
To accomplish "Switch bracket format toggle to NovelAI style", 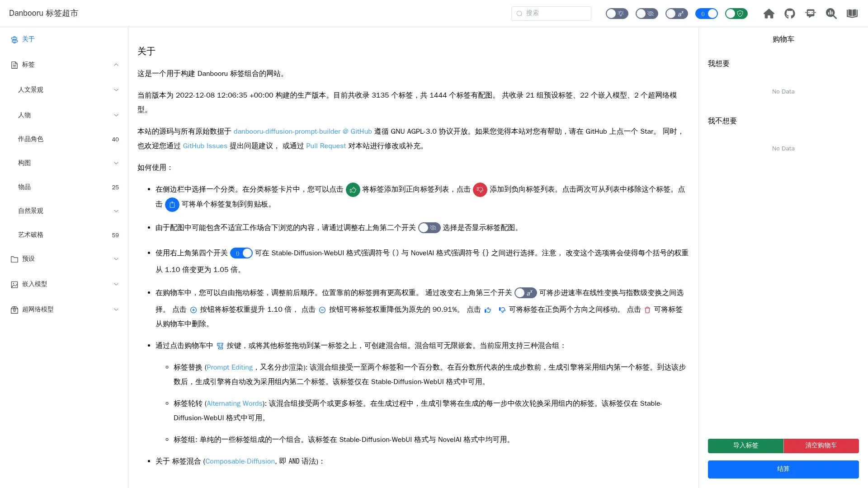I will coord(707,14).
